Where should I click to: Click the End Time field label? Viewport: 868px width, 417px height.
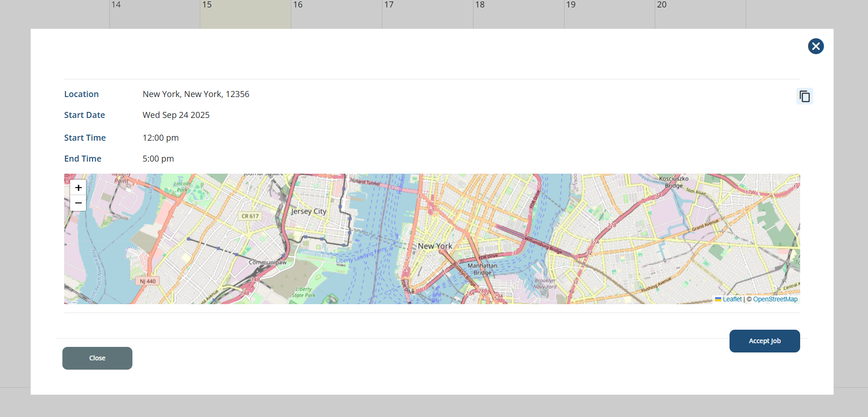[83, 159]
